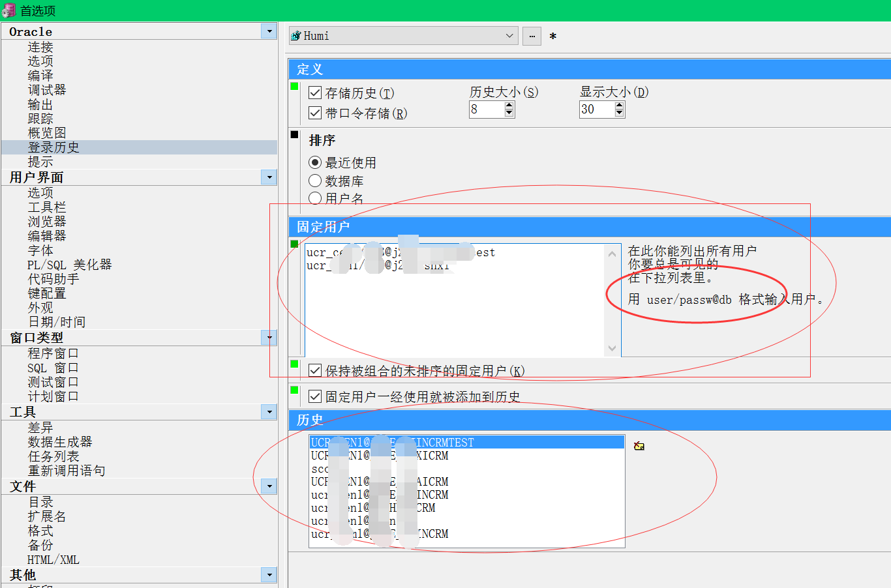Increase 显示大小 spinner value
Screen dimensions: 891x588
tap(620, 106)
